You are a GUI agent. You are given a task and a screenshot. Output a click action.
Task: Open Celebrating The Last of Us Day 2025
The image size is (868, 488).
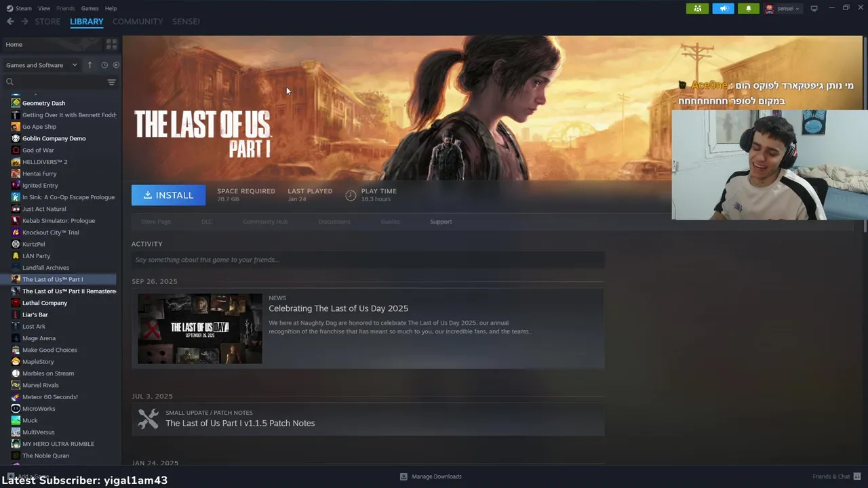[338, 308]
